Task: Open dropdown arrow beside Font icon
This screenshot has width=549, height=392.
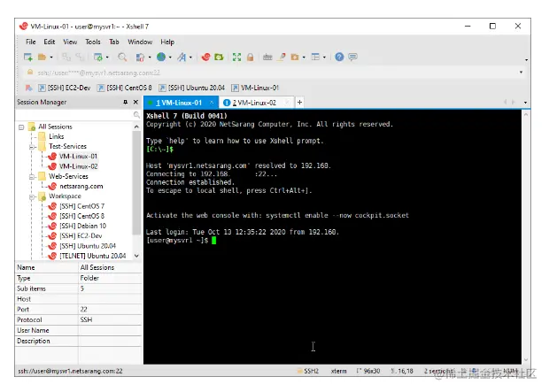Action: pos(190,58)
